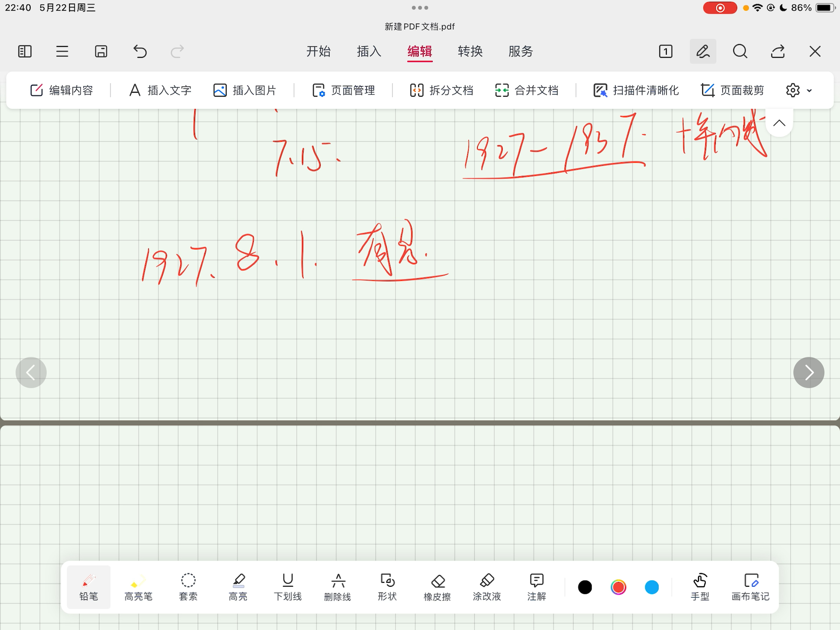Select the 套索 lasso tool
The image size is (840, 630).
click(188, 587)
